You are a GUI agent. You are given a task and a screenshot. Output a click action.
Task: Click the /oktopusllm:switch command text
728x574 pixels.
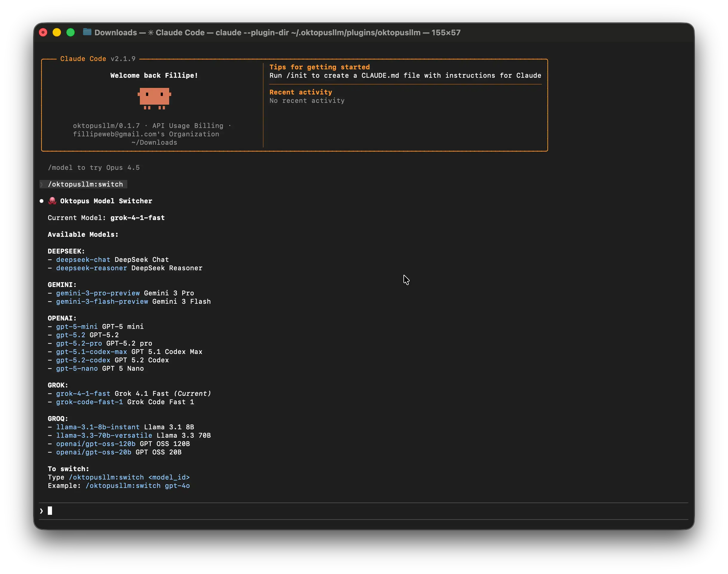(x=85, y=184)
